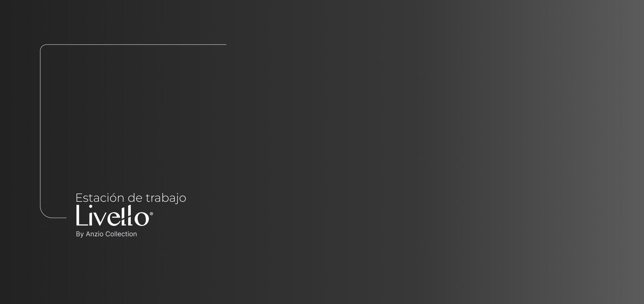Click the dot of the i in Livello
The width and height of the screenshot is (644, 304).
91,206
